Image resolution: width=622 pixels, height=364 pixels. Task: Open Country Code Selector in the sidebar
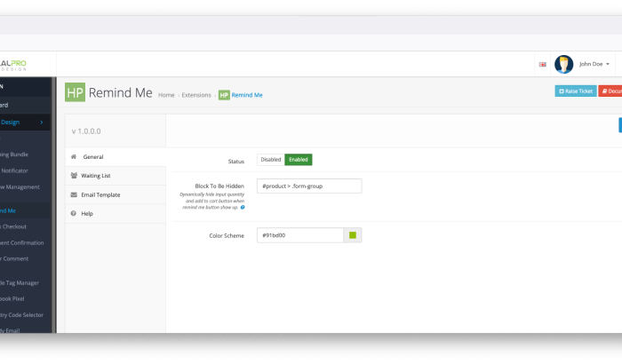(25, 315)
